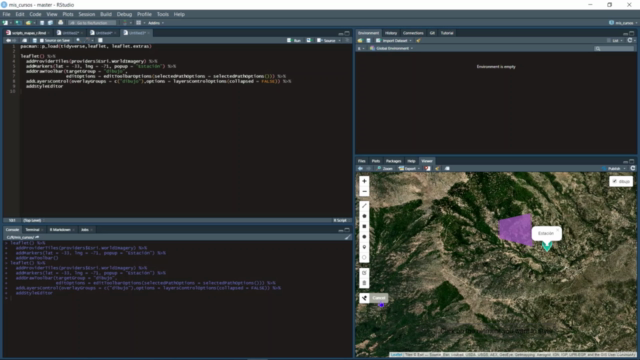Switch to the Tutorial tab
This screenshot has width=640, height=360.
click(447, 33)
